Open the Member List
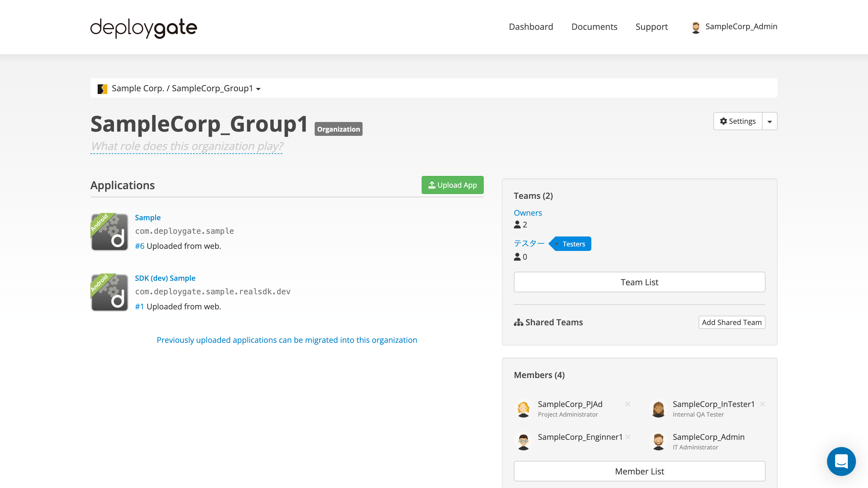This screenshot has width=868, height=488. (x=639, y=471)
